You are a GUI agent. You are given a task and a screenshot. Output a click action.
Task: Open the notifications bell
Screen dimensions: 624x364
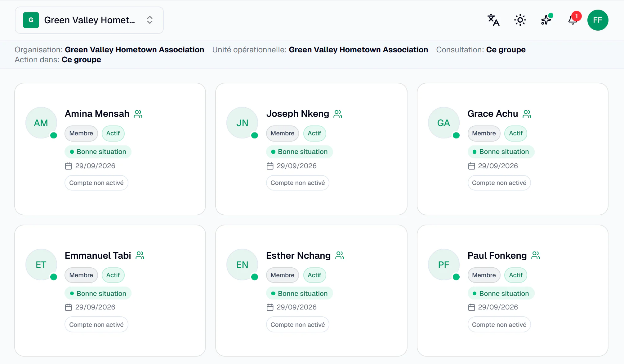point(573,20)
